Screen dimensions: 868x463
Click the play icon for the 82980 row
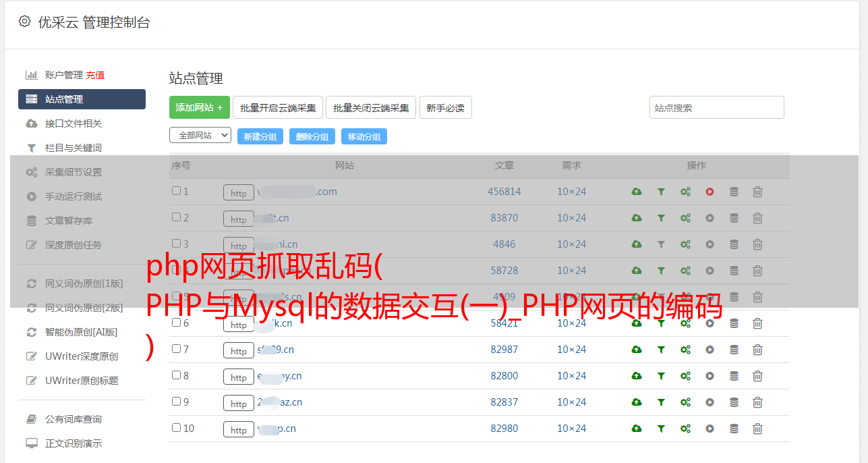(710, 429)
